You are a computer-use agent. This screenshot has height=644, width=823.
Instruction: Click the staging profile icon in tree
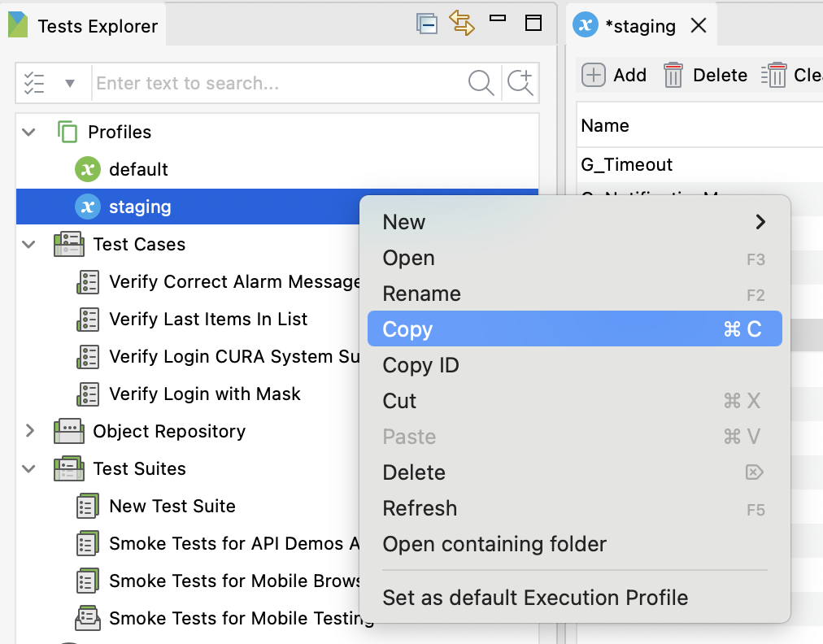(88, 207)
